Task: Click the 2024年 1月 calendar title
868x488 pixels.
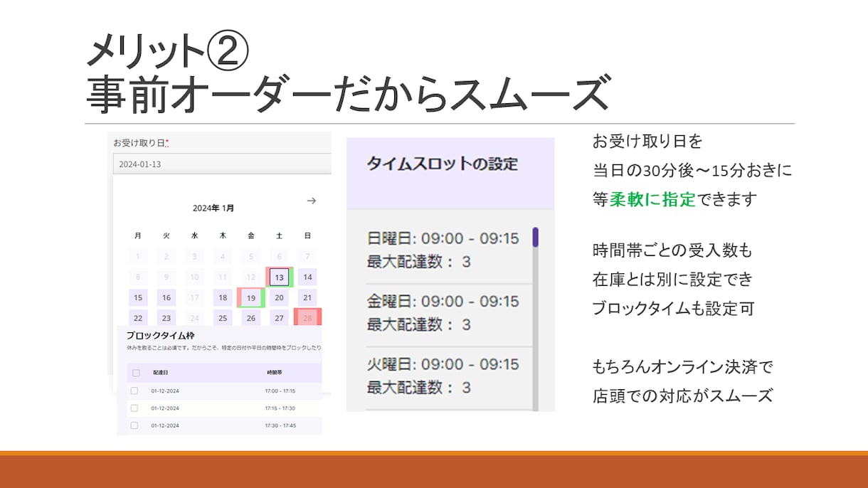Action: [x=213, y=208]
